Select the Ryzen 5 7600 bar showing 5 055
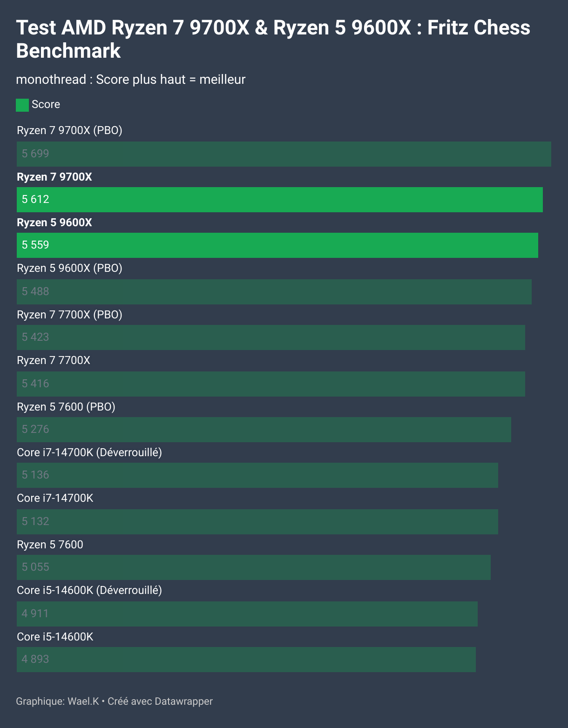Image resolution: width=568 pixels, height=728 pixels. click(x=253, y=567)
